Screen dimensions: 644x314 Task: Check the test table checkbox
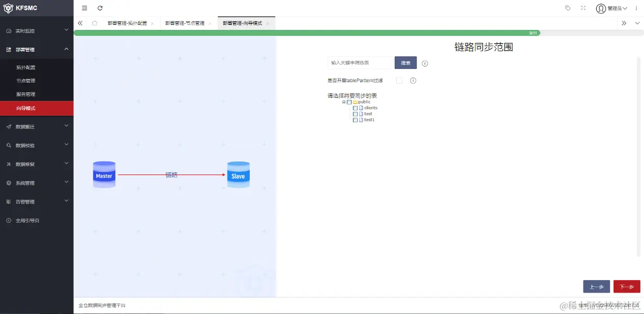pos(355,114)
